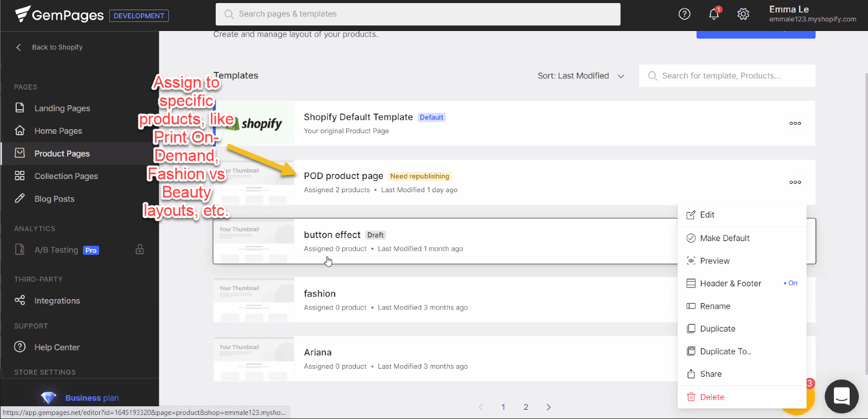The height and width of the screenshot is (419, 868).
Task: Click the Product Pages bag icon
Action: (20, 153)
